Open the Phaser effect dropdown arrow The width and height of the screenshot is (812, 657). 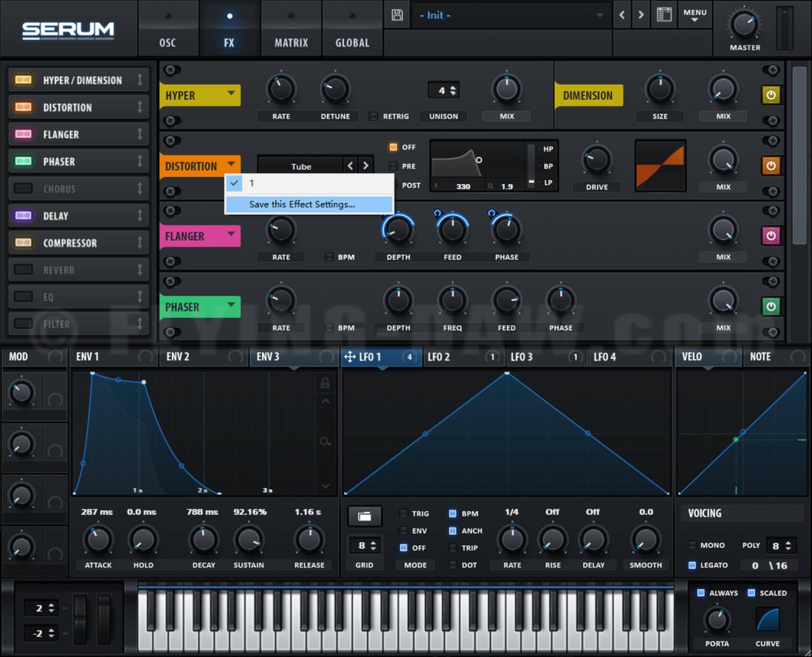click(x=231, y=305)
